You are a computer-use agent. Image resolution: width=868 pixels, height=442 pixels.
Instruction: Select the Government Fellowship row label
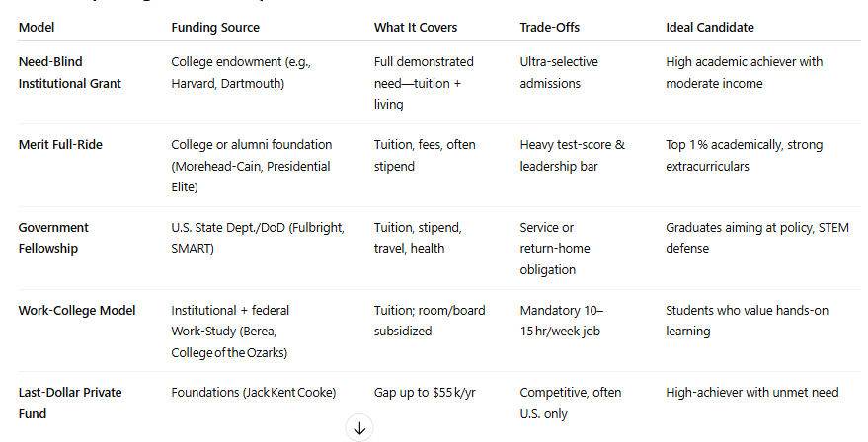(x=53, y=238)
